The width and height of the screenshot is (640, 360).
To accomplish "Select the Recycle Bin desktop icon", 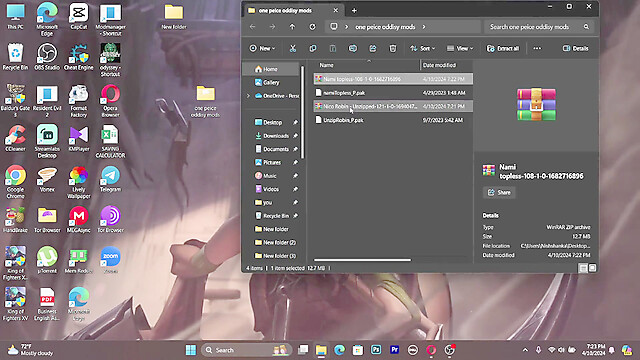I will [x=16, y=57].
